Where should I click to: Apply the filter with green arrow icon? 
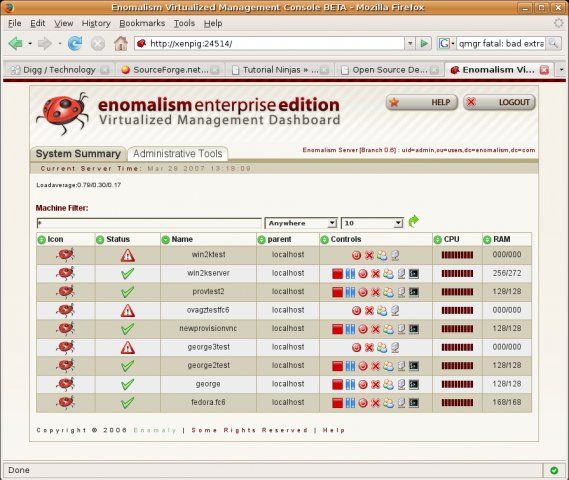coord(413,221)
